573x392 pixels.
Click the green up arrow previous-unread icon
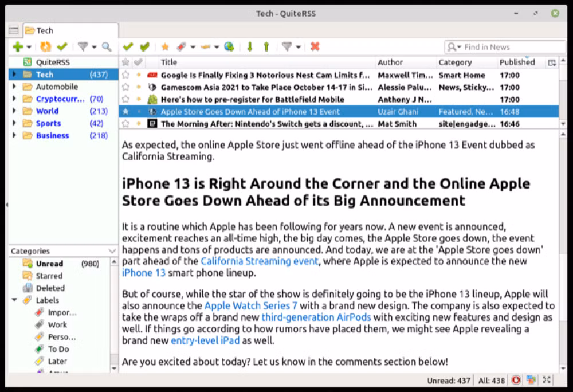pos(266,47)
